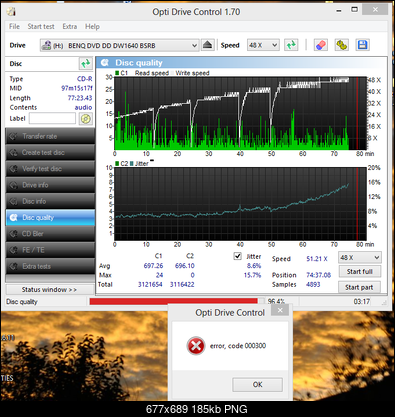395x417 pixels.
Task: Click the jitter max value 15.7%
Action: coord(252,275)
